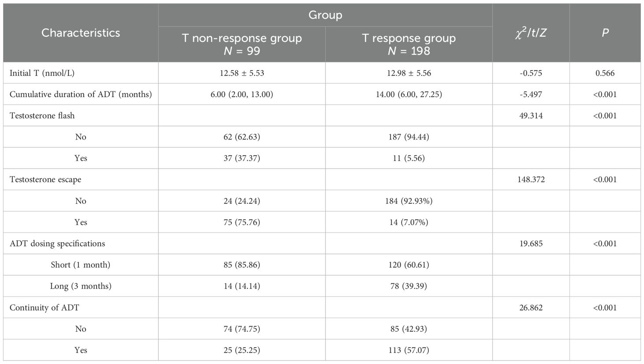The width and height of the screenshot is (644, 364).
Task: Select the 148.372 statistic value
Action: [x=531, y=180]
